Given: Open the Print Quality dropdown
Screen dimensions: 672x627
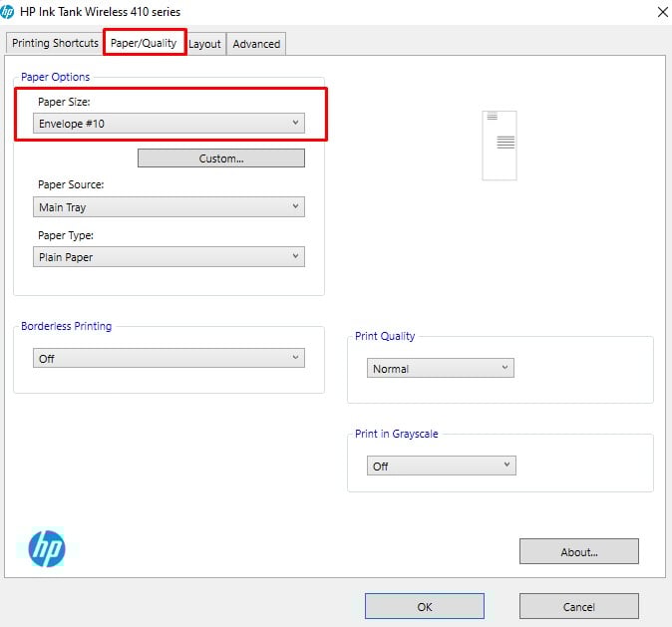Looking at the screenshot, I should [x=440, y=368].
